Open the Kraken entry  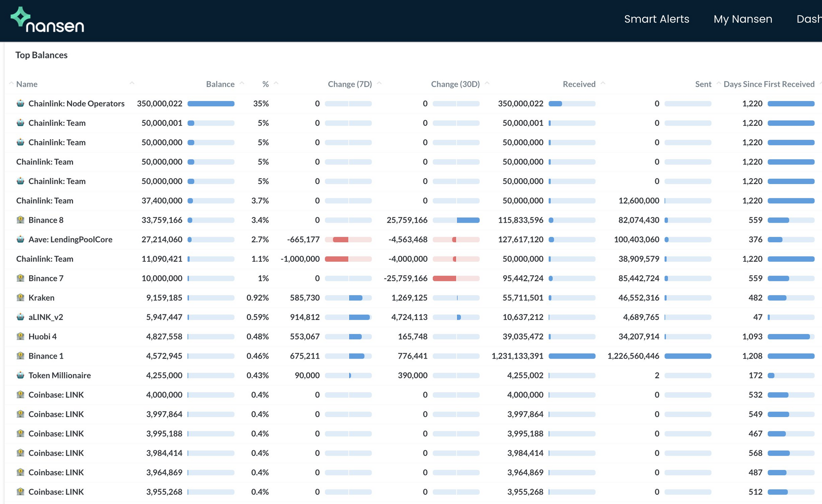pyautogui.click(x=42, y=297)
